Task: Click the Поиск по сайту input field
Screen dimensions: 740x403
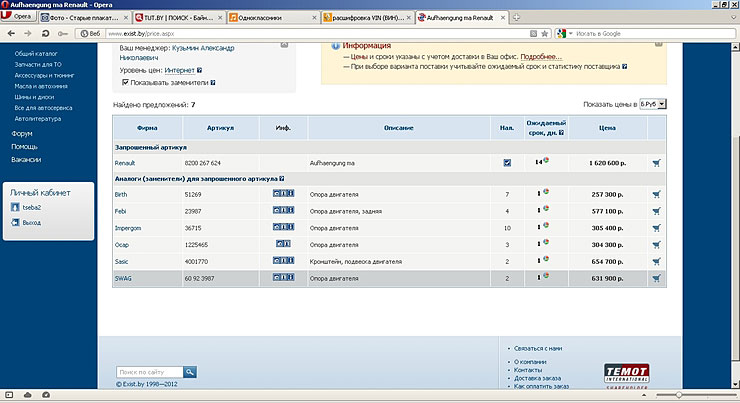Action: click(150, 372)
